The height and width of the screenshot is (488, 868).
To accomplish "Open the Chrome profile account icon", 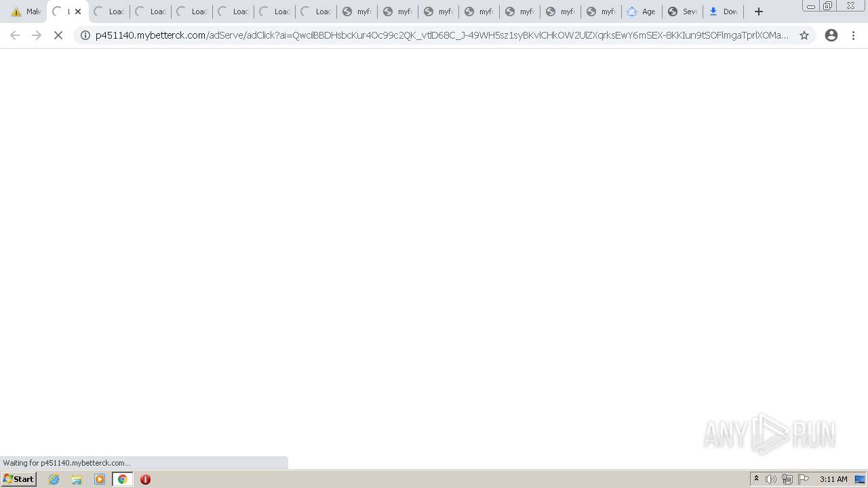I will tap(831, 35).
